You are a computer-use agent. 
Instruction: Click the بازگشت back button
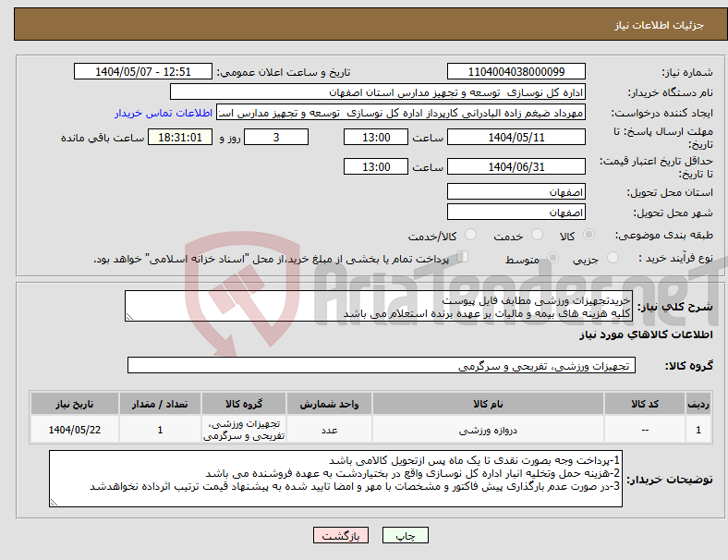tap(341, 535)
